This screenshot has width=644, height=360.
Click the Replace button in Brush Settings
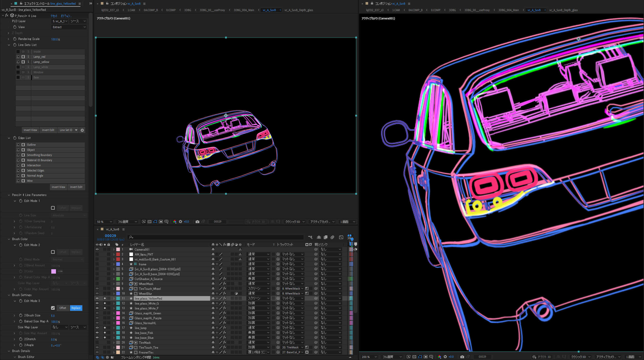(76, 308)
